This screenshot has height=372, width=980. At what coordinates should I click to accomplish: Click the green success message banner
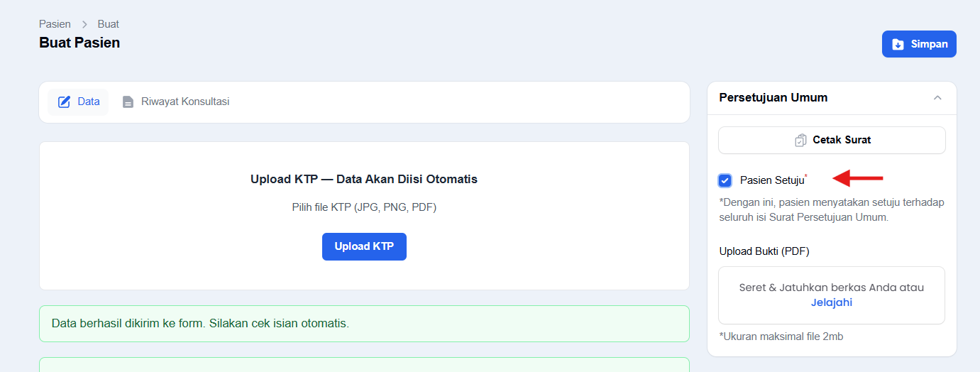point(364,324)
